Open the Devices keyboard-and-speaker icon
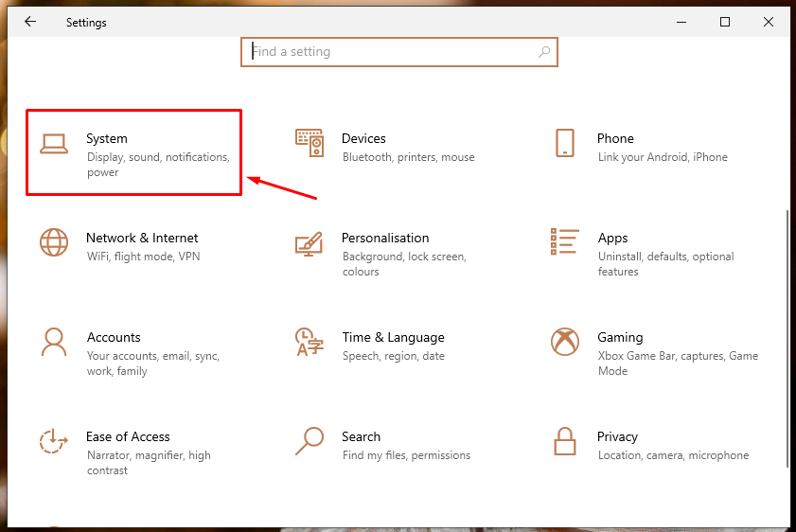The width and height of the screenshot is (796, 532). pos(310,143)
